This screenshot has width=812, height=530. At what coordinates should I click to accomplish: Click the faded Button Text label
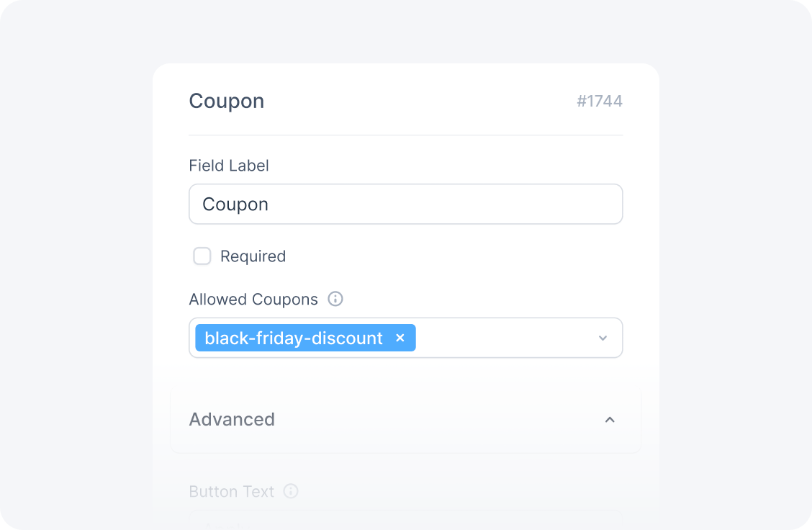coord(231,491)
